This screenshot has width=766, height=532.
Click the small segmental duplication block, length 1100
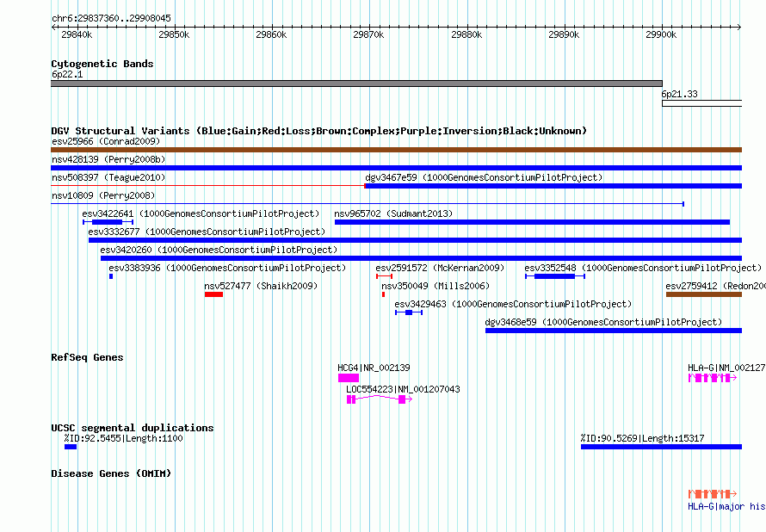point(71,447)
